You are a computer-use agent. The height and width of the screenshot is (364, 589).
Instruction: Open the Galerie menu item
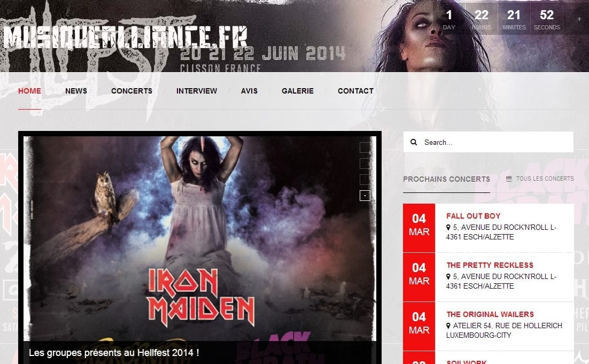(x=298, y=91)
